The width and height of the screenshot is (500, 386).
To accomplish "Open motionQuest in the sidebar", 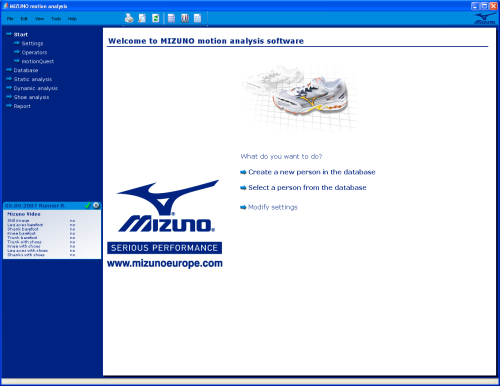I will point(38,61).
